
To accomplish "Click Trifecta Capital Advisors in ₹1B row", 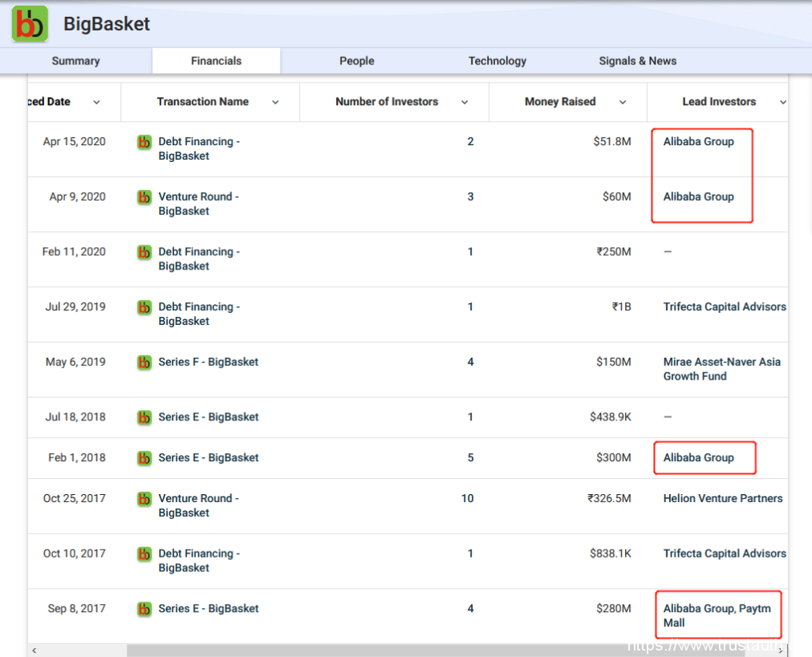I will pyautogui.click(x=725, y=306).
